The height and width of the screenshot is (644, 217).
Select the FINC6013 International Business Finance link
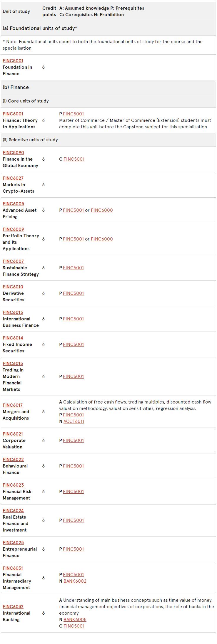[13, 312]
